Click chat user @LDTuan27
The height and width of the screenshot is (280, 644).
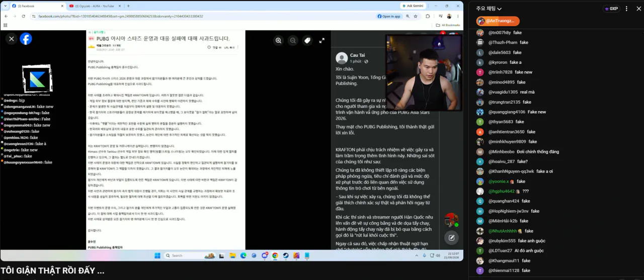tap(501, 251)
